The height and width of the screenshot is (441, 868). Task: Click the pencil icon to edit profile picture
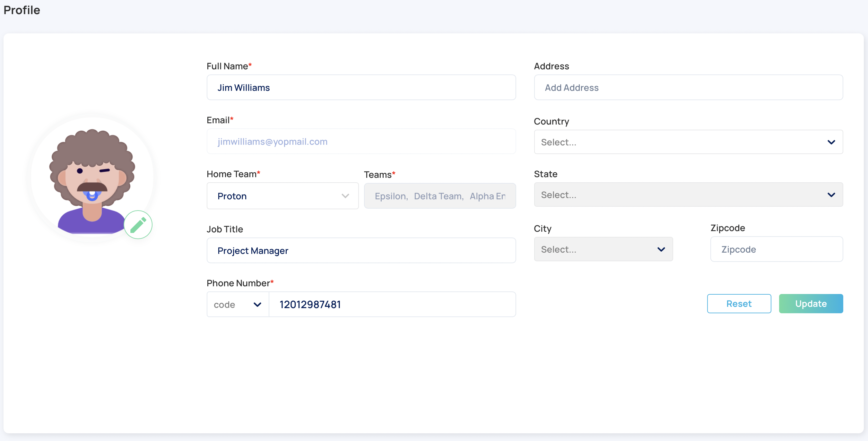click(138, 224)
